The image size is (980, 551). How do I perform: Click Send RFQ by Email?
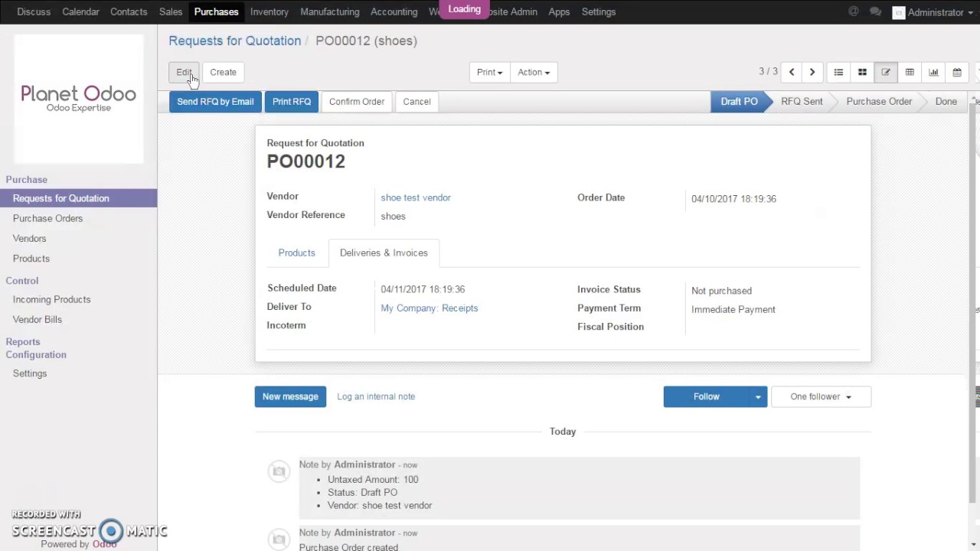pyautogui.click(x=215, y=101)
